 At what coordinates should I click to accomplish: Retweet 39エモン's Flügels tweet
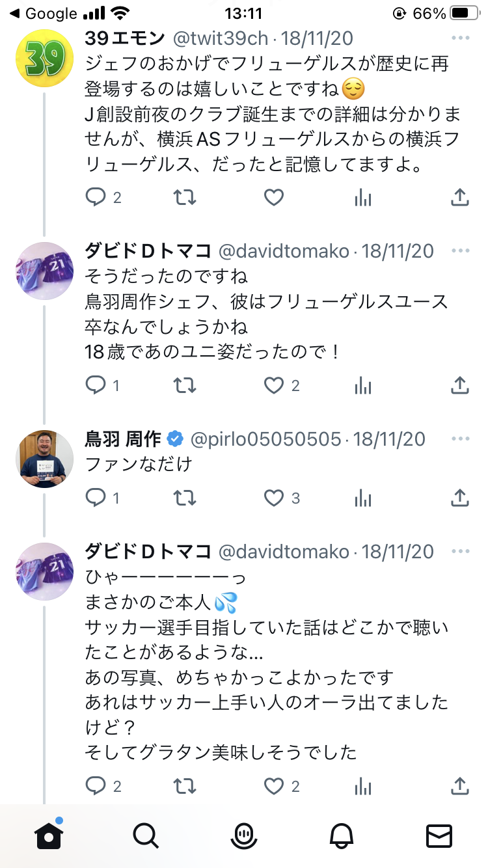coord(185,197)
